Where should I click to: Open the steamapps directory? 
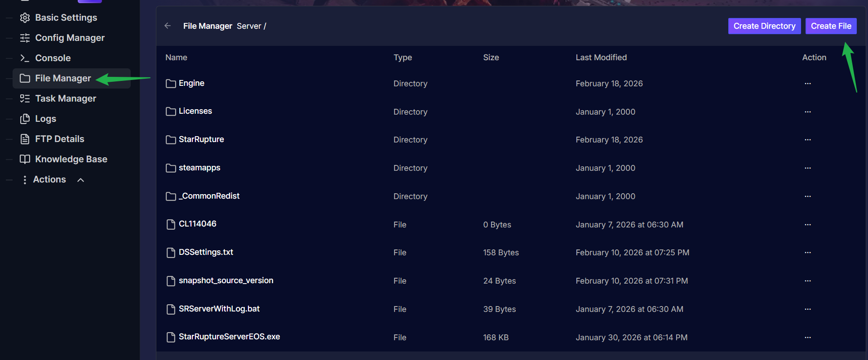(x=199, y=168)
